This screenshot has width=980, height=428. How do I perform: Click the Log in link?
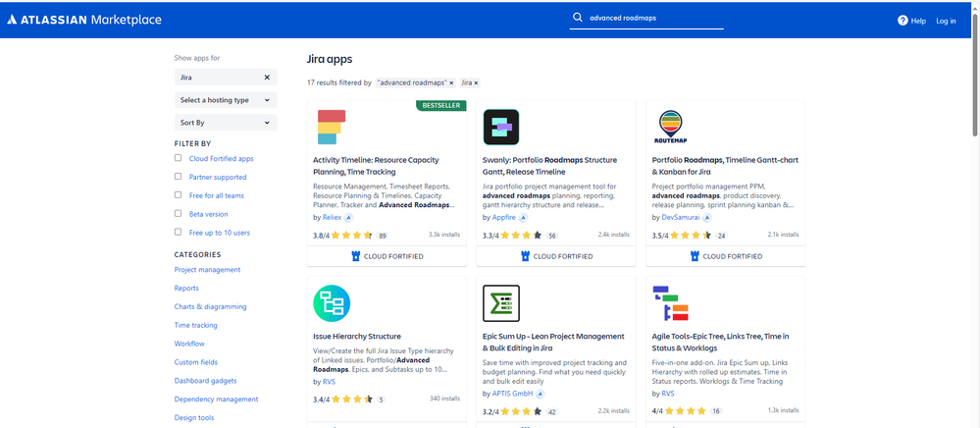(946, 21)
